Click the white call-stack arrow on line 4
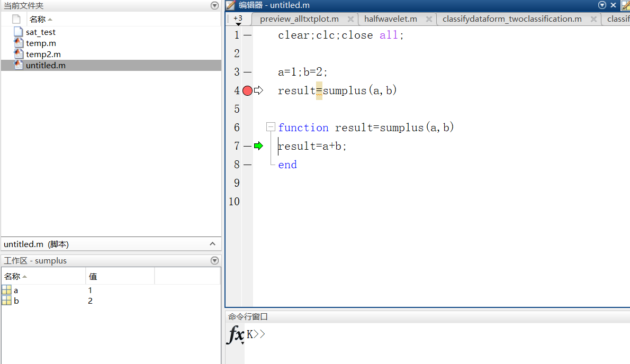 (259, 90)
